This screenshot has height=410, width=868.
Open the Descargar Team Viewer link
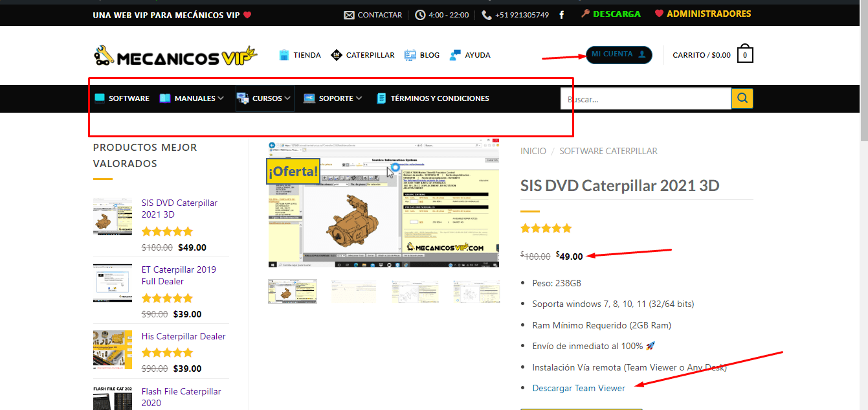click(x=579, y=388)
